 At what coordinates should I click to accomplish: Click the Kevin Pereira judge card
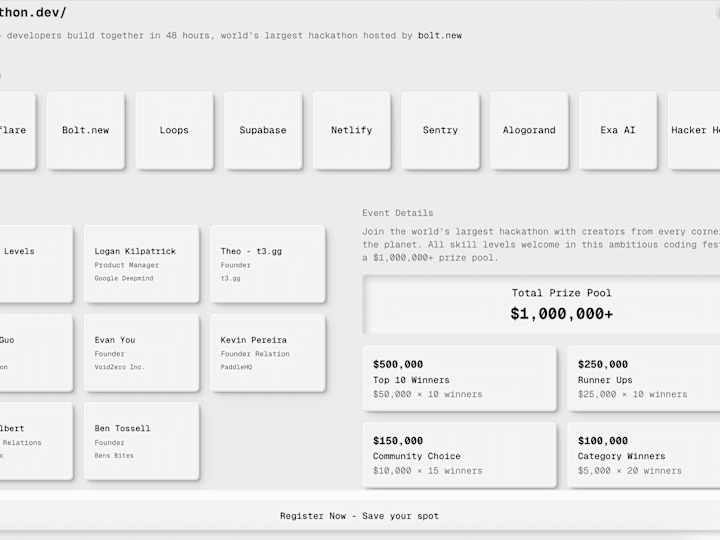click(268, 353)
